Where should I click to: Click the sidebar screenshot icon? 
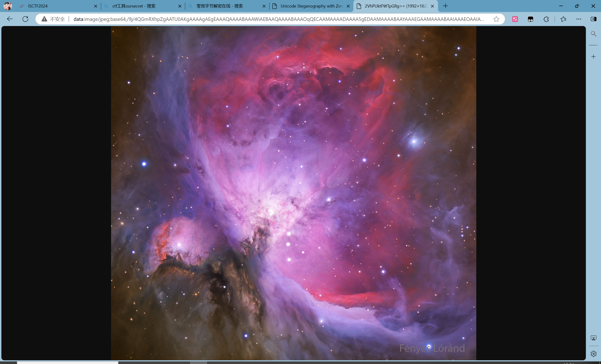pos(593,338)
